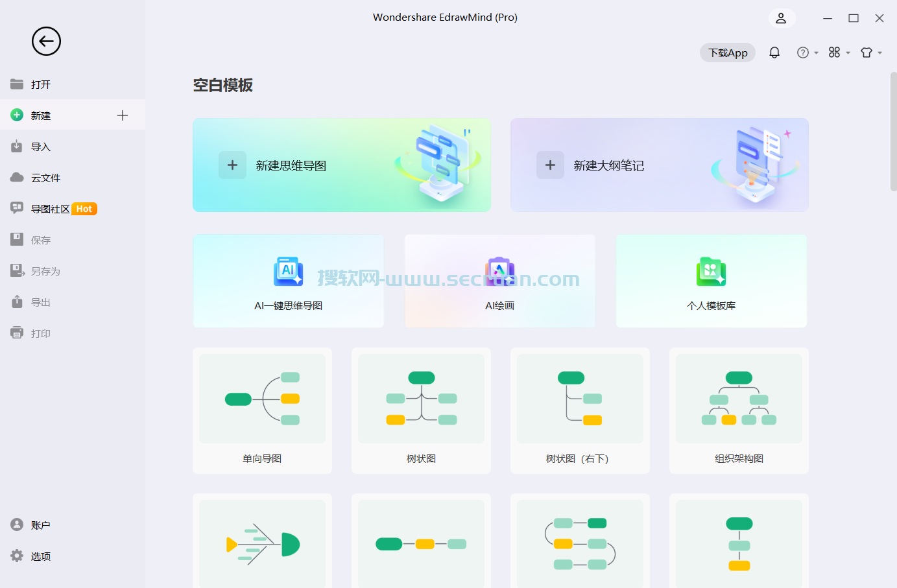Select the 树状图（右下）template thumbnail

pos(580,399)
